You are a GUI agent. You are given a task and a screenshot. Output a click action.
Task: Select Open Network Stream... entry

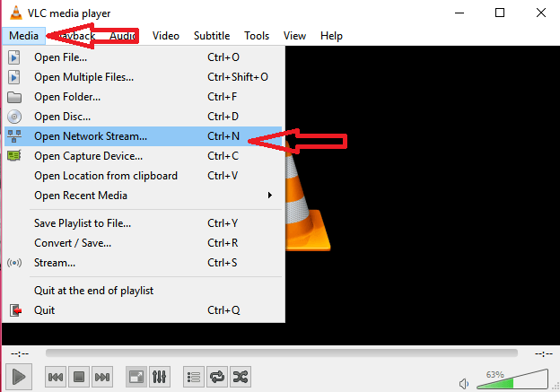143,136
